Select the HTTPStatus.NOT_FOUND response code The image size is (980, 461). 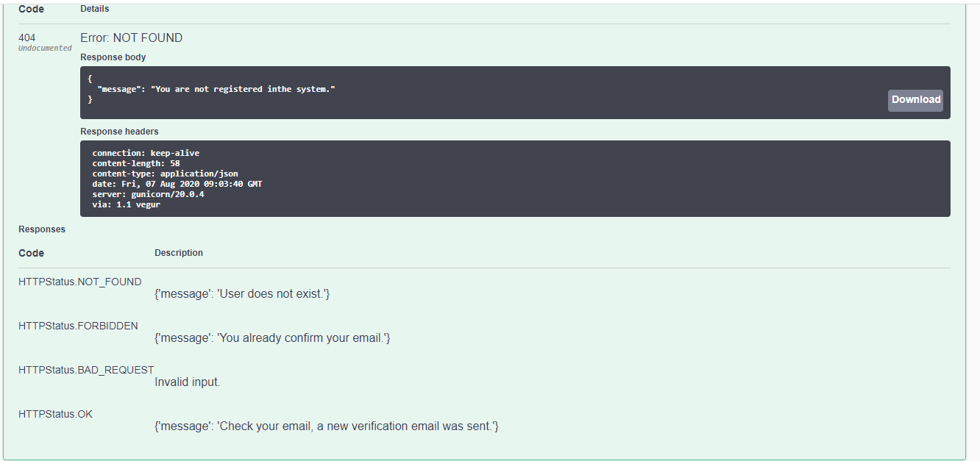[79, 281]
